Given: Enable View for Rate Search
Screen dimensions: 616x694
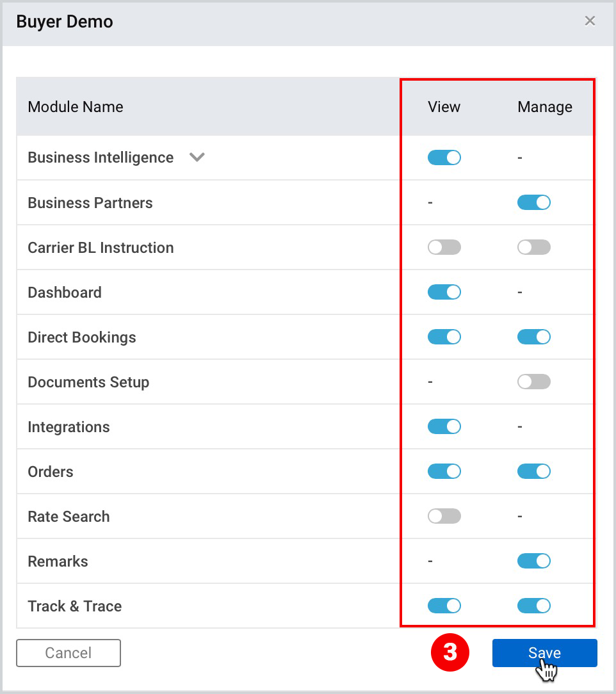Looking at the screenshot, I should pos(444,516).
